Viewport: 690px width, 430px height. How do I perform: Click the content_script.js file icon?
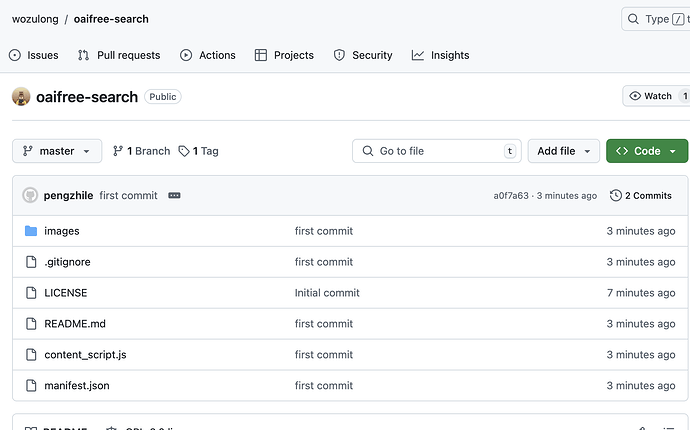pyautogui.click(x=31, y=354)
